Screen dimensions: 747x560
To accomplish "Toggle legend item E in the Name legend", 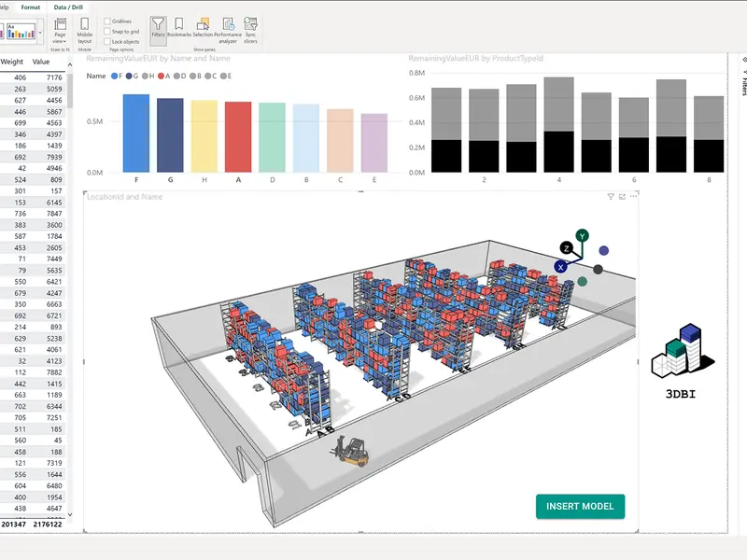I will tap(226, 77).
